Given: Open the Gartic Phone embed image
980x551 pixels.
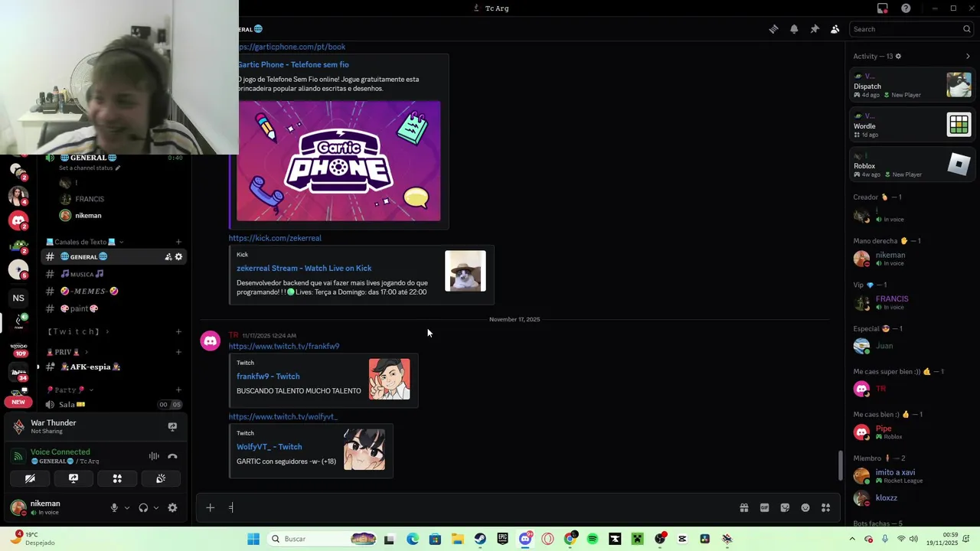Looking at the screenshot, I should coord(338,161).
